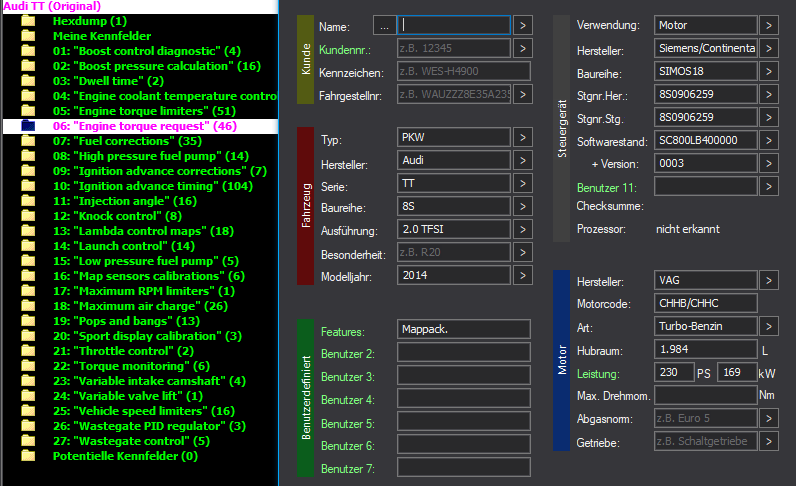
Task: Expand the Modelljahr 2014 arrow button
Action: [522, 275]
